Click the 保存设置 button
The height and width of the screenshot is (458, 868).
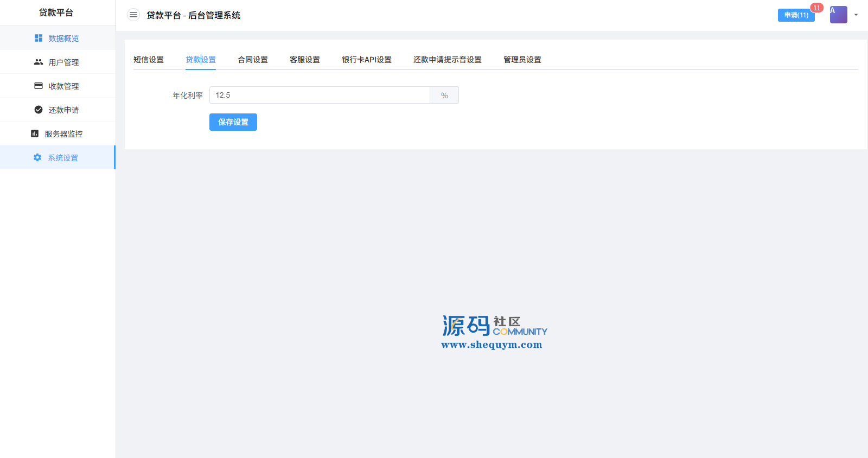tap(233, 122)
